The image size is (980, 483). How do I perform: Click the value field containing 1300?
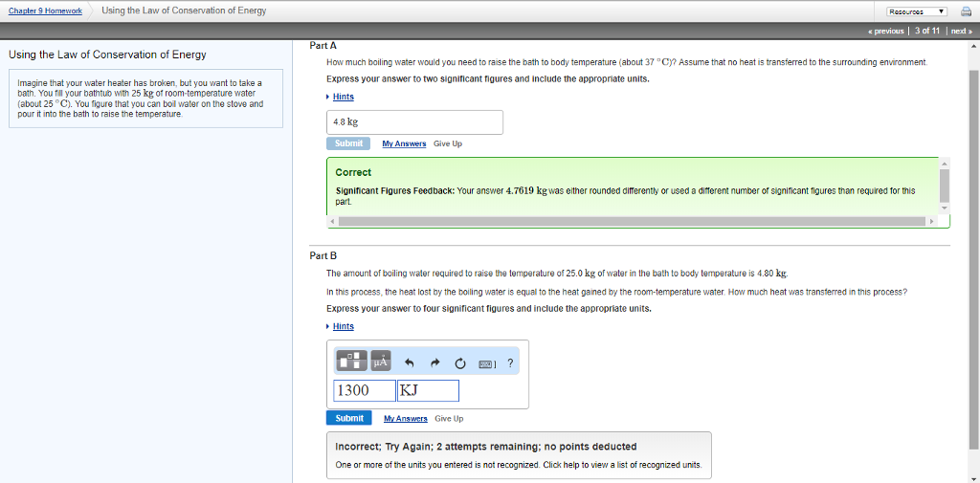365,390
